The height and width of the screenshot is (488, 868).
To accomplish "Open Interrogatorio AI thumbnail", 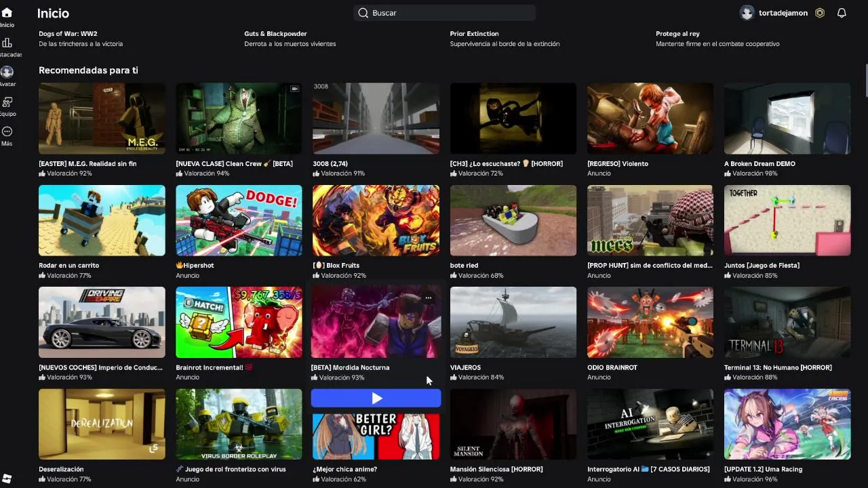I will (x=650, y=424).
